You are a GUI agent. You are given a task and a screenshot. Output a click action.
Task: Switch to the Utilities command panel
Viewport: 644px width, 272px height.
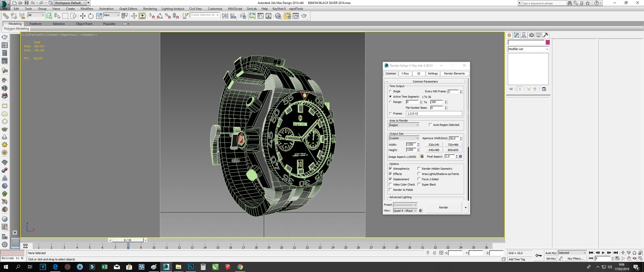click(x=546, y=35)
